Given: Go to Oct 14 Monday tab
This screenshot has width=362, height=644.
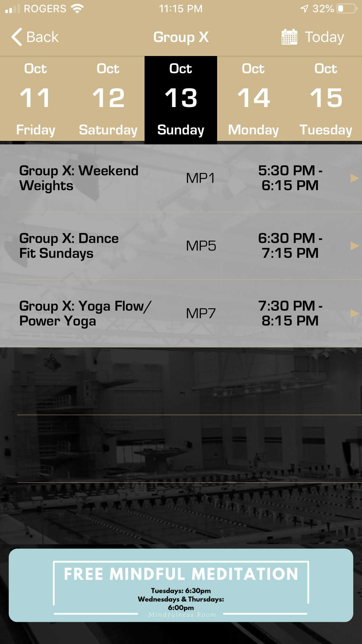Looking at the screenshot, I should 253,99.
